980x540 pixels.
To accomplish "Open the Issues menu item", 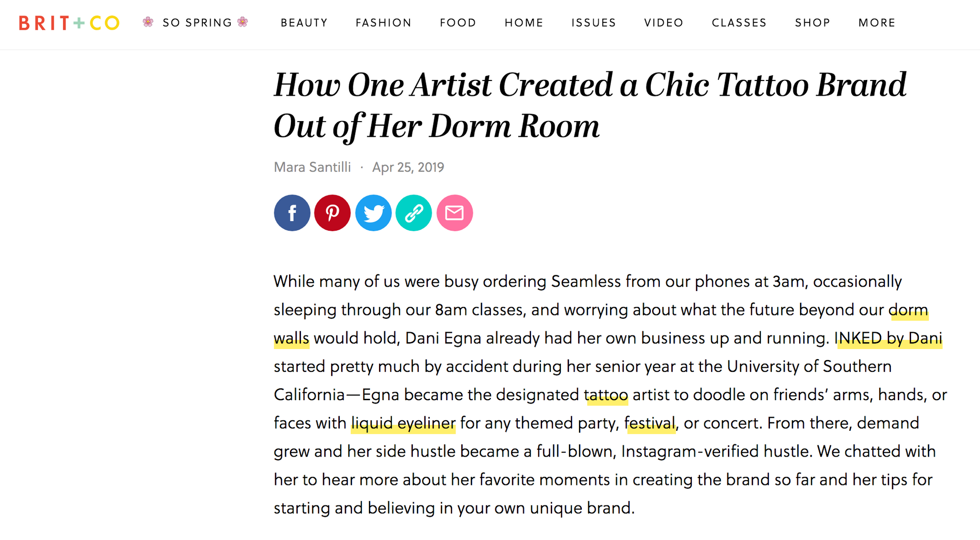I will pyautogui.click(x=594, y=23).
